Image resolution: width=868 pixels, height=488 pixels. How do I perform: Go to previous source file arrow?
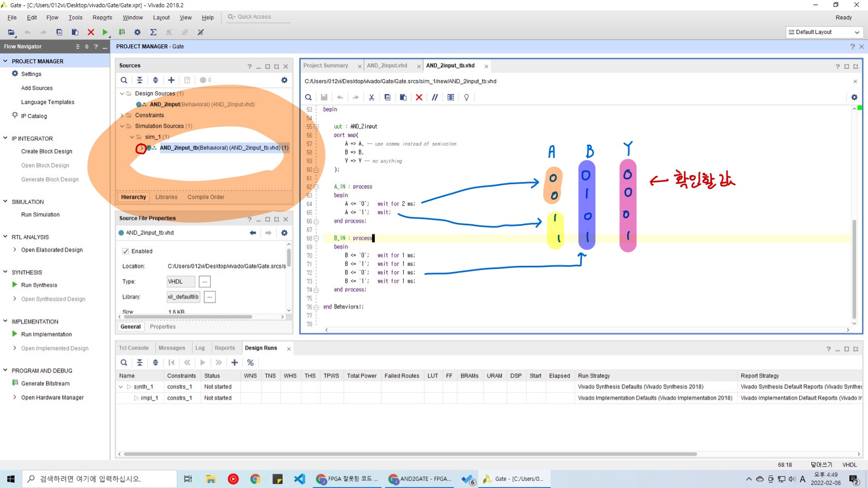pyautogui.click(x=253, y=233)
